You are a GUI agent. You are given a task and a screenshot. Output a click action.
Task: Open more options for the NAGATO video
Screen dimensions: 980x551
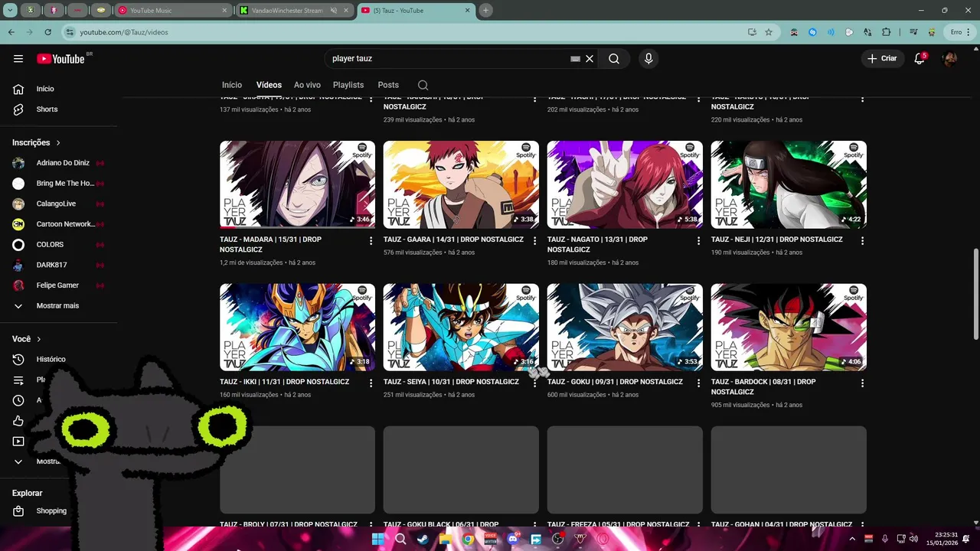(698, 240)
